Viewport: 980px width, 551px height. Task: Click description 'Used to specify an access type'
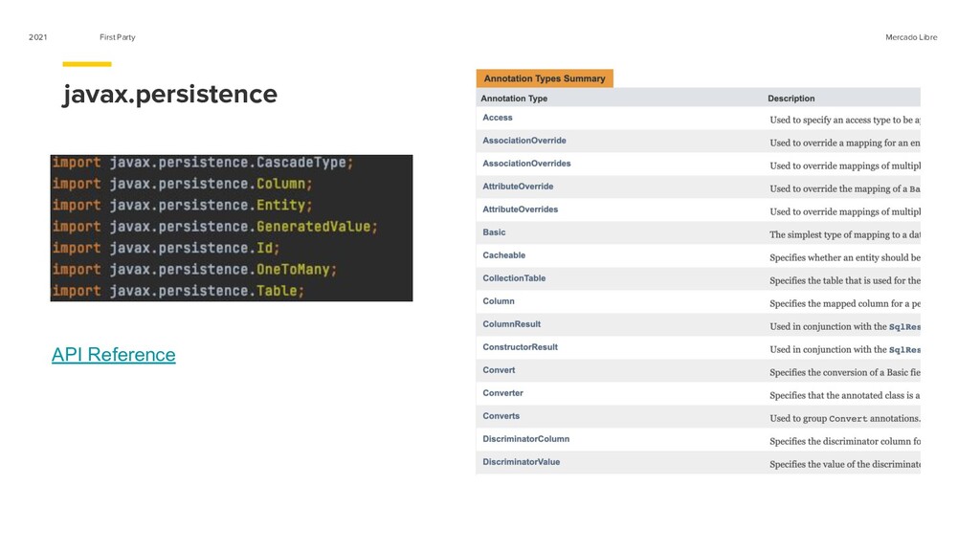[x=844, y=120]
